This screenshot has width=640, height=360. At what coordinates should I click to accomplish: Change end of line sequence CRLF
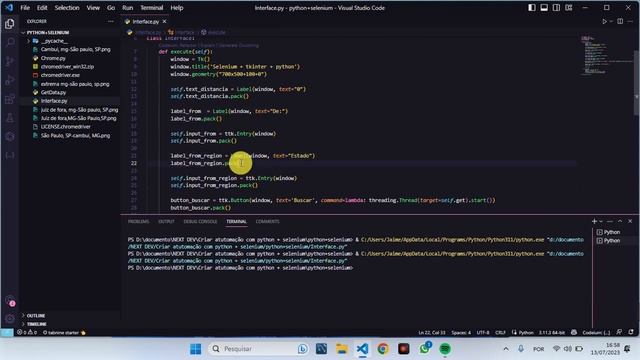tap(500, 333)
